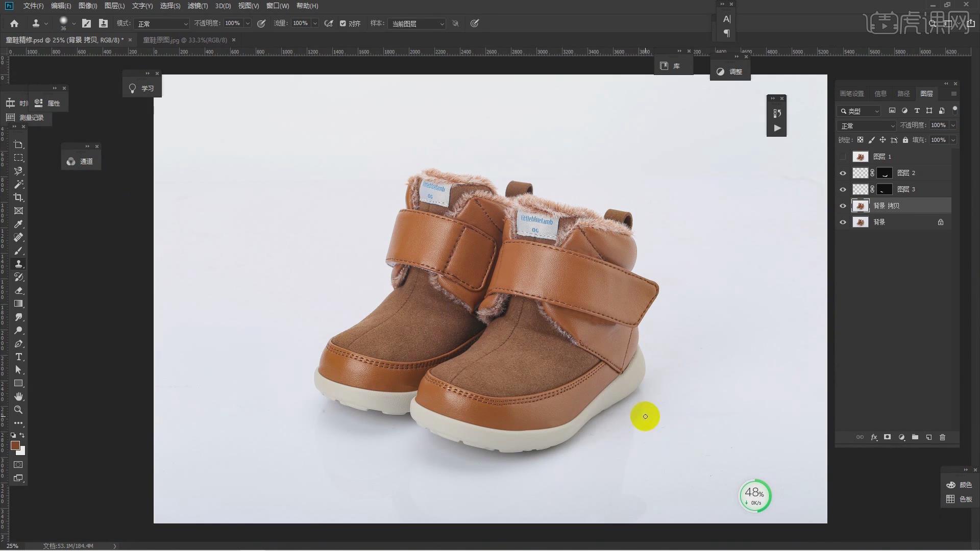Toggle layer filtering on/off switch

pyautogui.click(x=955, y=110)
